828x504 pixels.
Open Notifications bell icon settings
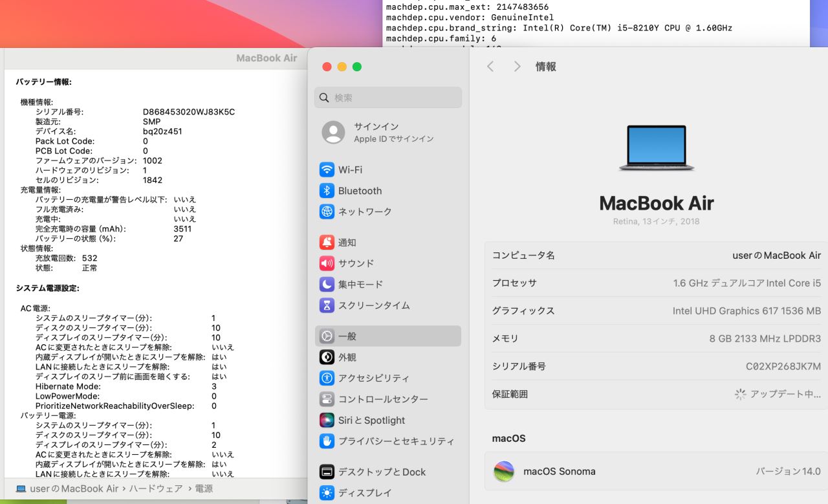pyautogui.click(x=327, y=243)
